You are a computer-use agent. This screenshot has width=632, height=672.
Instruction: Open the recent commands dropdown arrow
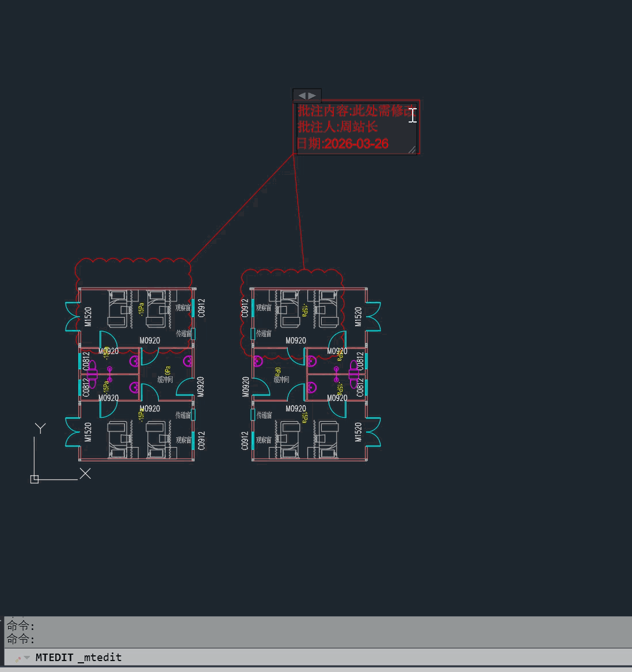tap(26, 658)
